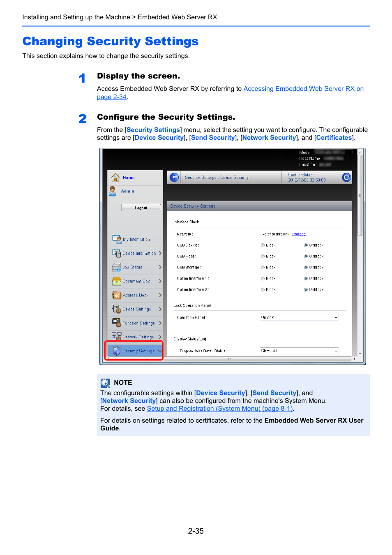
Task: Open the Function Settings menu
Action: (x=135, y=323)
